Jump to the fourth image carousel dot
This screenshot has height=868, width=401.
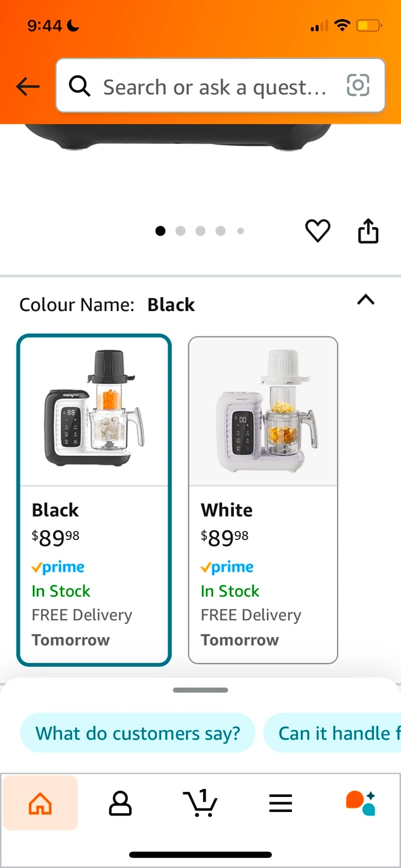[221, 231]
